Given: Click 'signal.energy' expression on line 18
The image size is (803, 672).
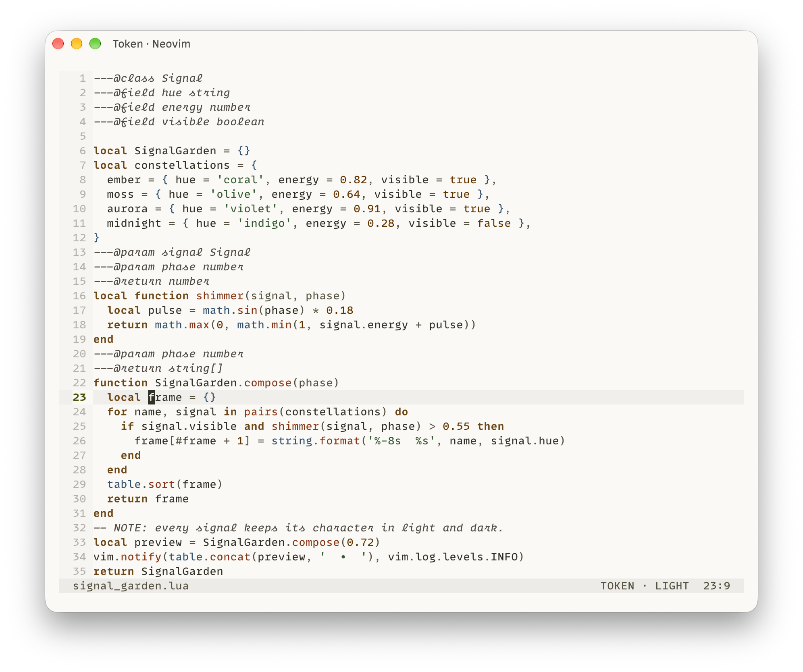Looking at the screenshot, I should tap(364, 325).
